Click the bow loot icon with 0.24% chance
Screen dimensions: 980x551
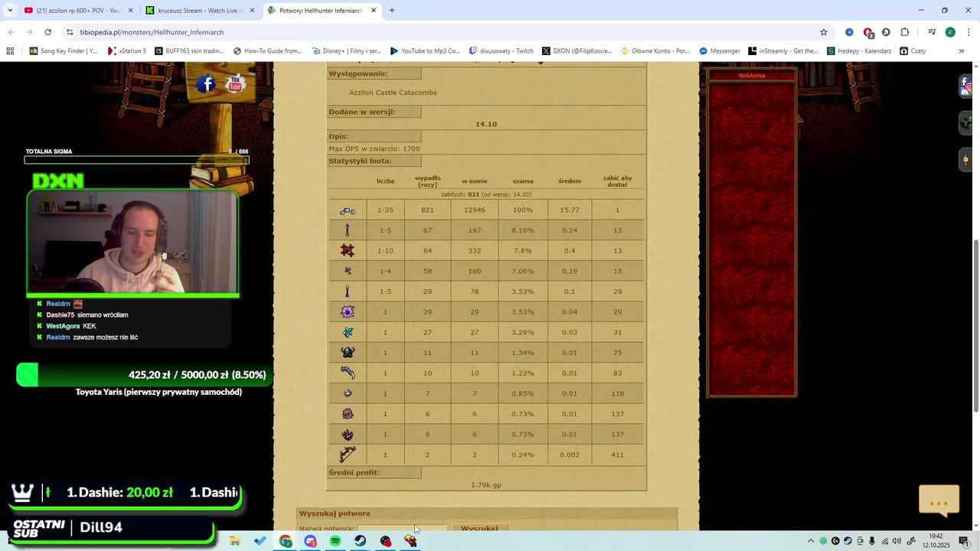348,455
